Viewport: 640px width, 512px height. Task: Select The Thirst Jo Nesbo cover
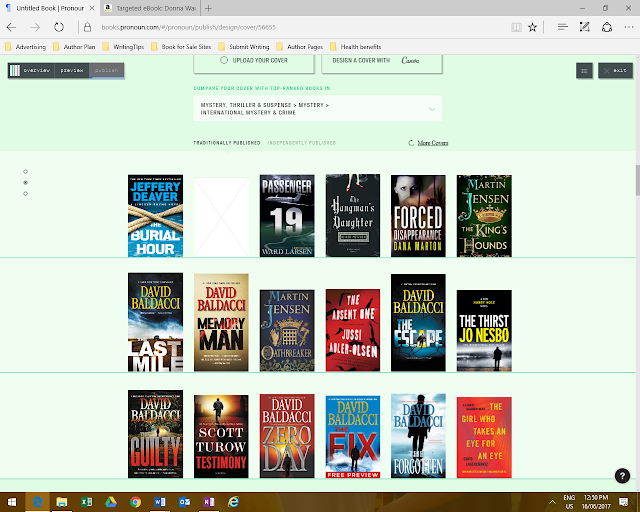(x=484, y=331)
